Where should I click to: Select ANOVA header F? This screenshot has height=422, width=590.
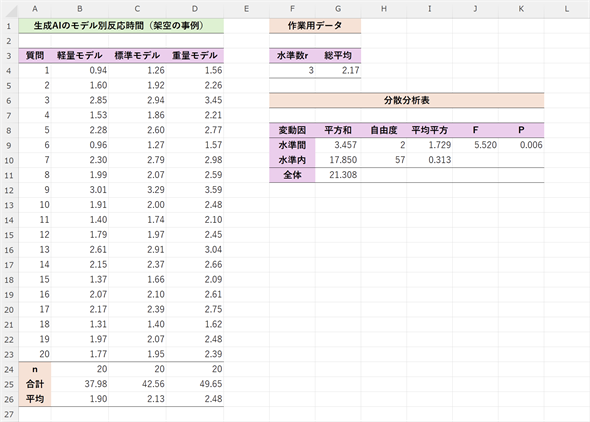(476, 130)
